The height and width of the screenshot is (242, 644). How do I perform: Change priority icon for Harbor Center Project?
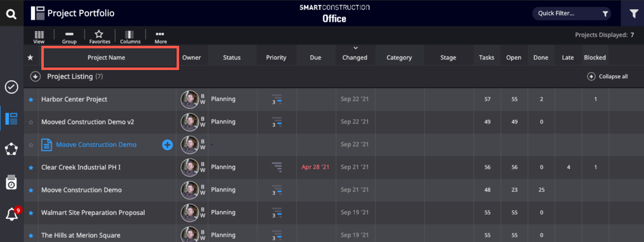click(x=277, y=99)
